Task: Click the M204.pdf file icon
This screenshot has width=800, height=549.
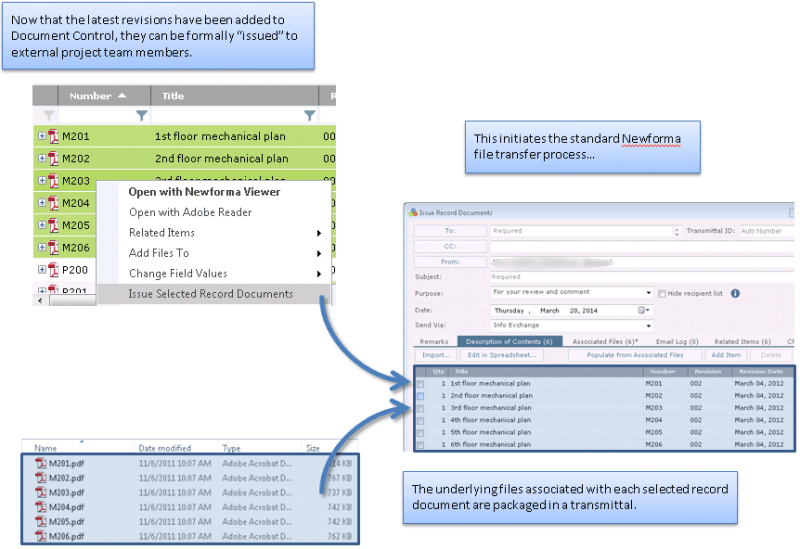Action: coord(41,507)
